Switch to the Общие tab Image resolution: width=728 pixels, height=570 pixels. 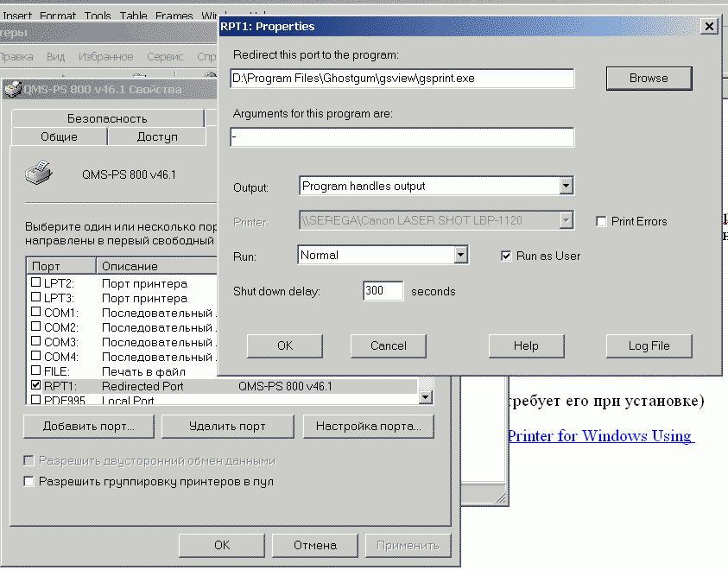pyautogui.click(x=59, y=137)
